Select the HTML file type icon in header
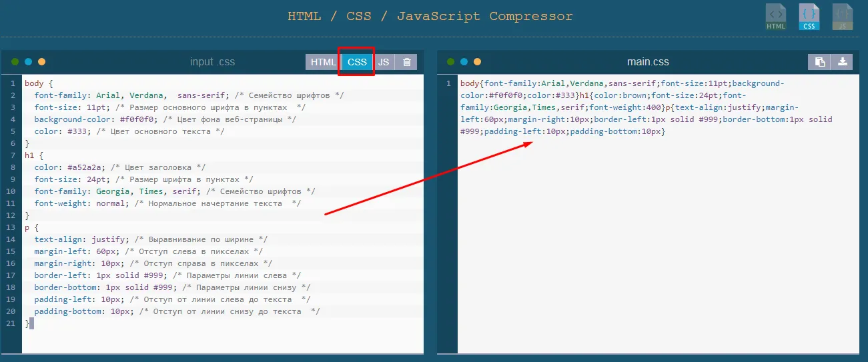The height and width of the screenshot is (362, 868). 776,17
